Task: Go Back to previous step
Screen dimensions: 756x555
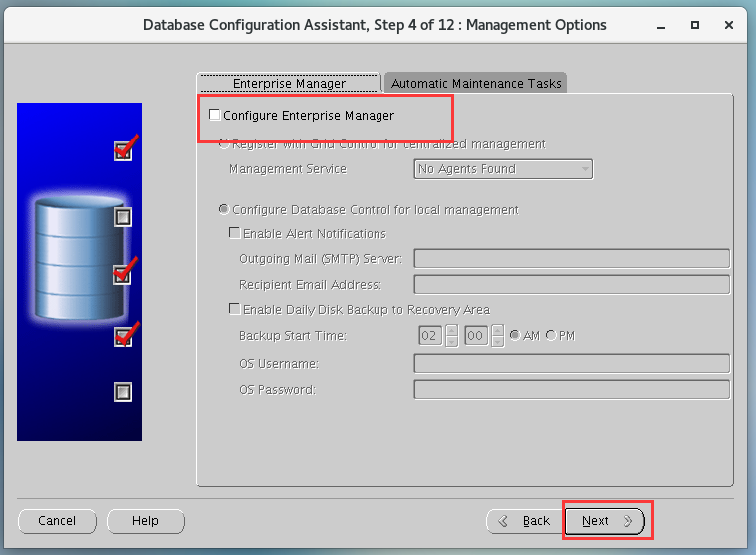Action: tap(525, 521)
